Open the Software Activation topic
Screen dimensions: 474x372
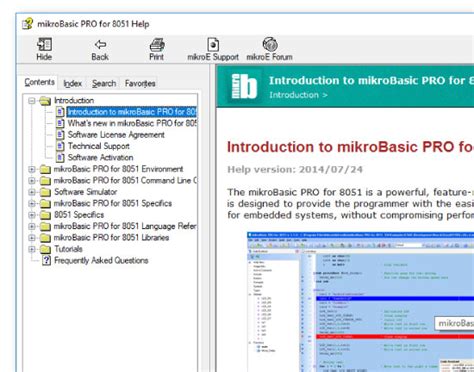point(100,157)
